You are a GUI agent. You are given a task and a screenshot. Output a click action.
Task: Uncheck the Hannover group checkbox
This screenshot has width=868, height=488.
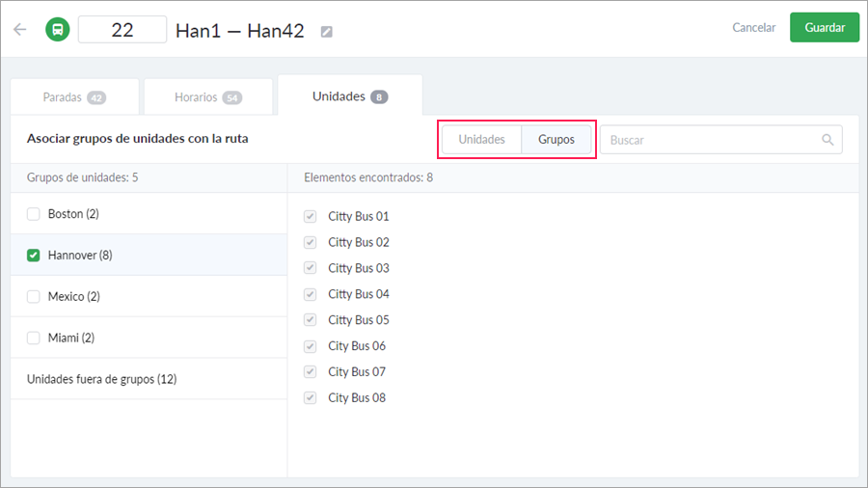pos(33,255)
